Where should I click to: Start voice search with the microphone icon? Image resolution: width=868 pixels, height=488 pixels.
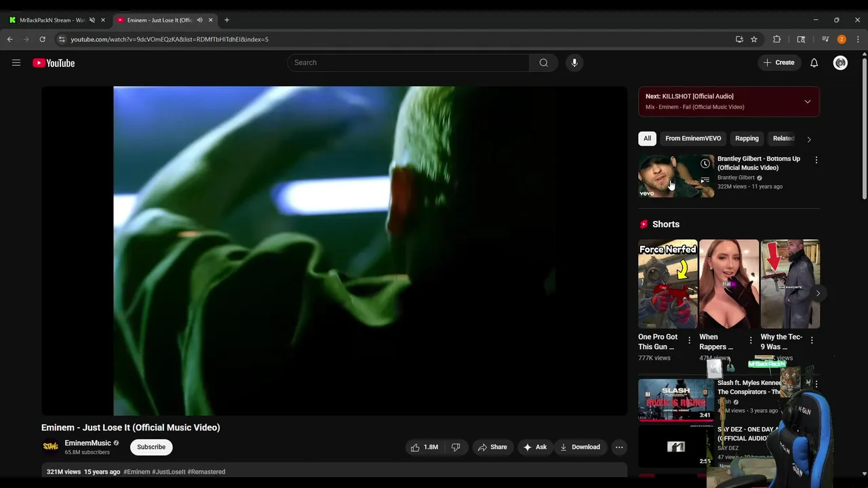574,62
